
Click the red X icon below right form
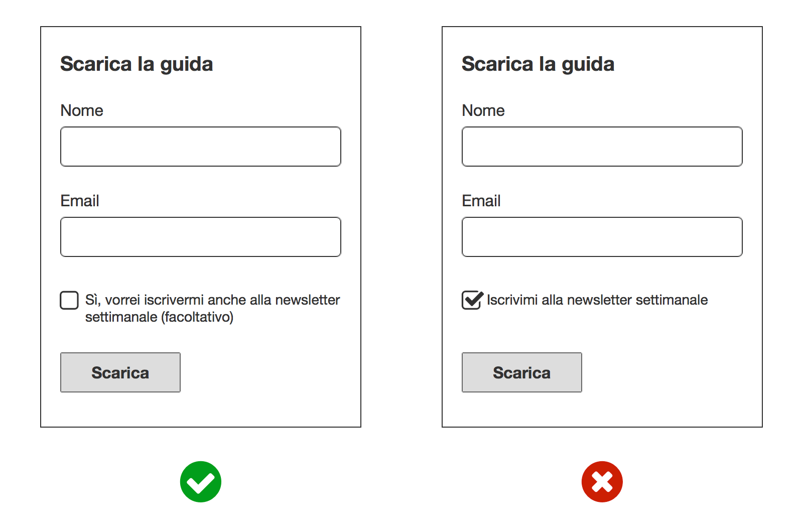[602, 482]
